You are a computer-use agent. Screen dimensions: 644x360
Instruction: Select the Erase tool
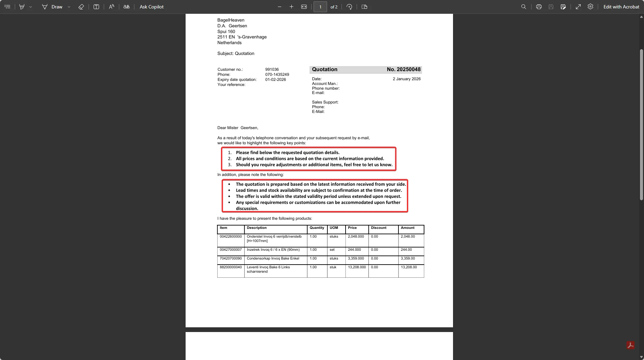pos(81,7)
